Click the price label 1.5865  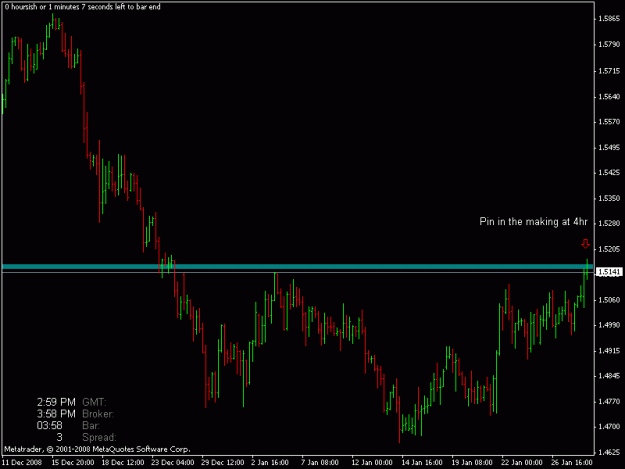point(609,18)
